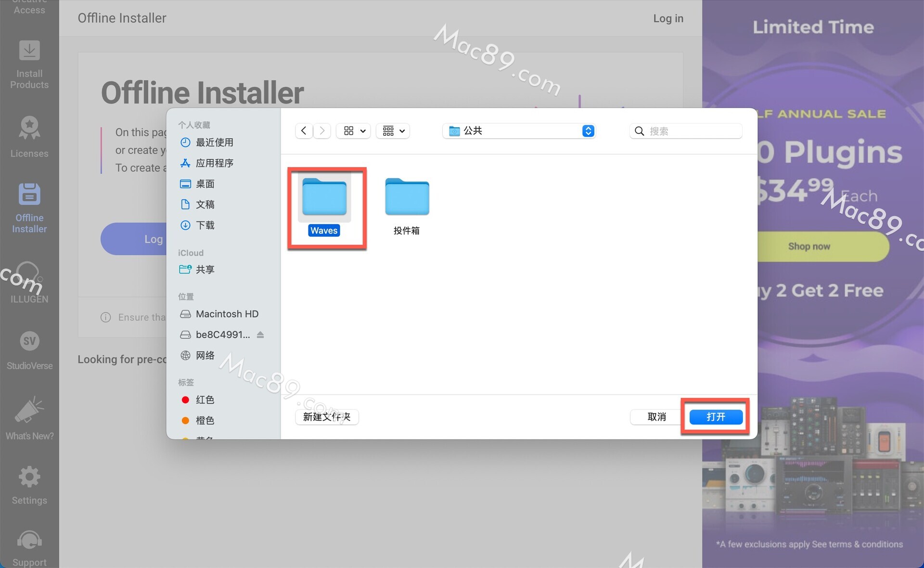Open StudioVerse from the sidebar
The height and width of the screenshot is (568, 924).
click(29, 341)
